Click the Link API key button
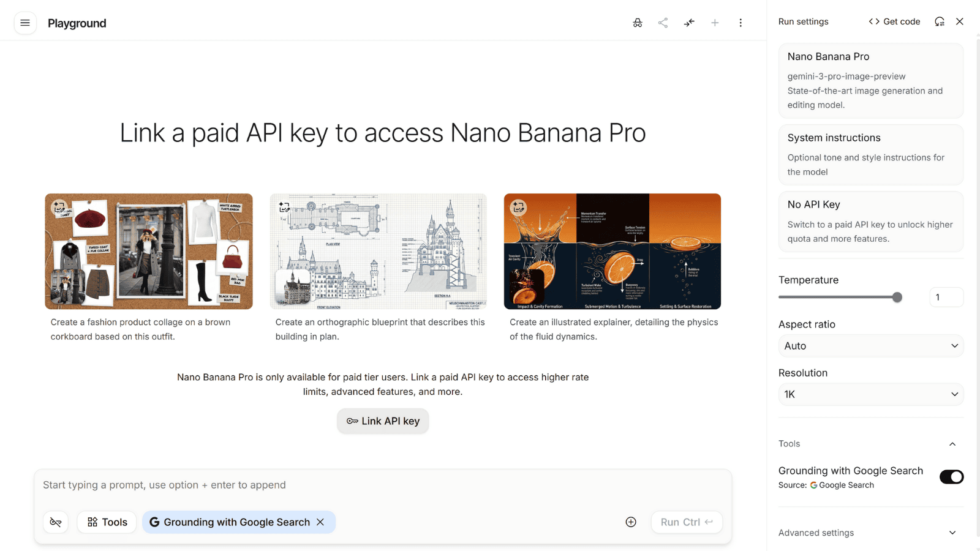This screenshot has width=980, height=551. pos(383,421)
